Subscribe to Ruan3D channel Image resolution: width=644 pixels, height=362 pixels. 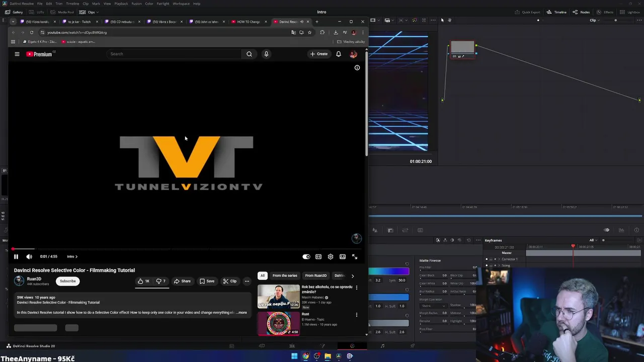67,281
